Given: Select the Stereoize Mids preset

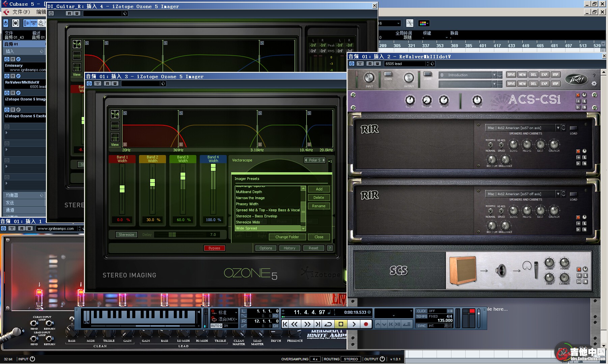Looking at the screenshot, I should pyautogui.click(x=268, y=222).
